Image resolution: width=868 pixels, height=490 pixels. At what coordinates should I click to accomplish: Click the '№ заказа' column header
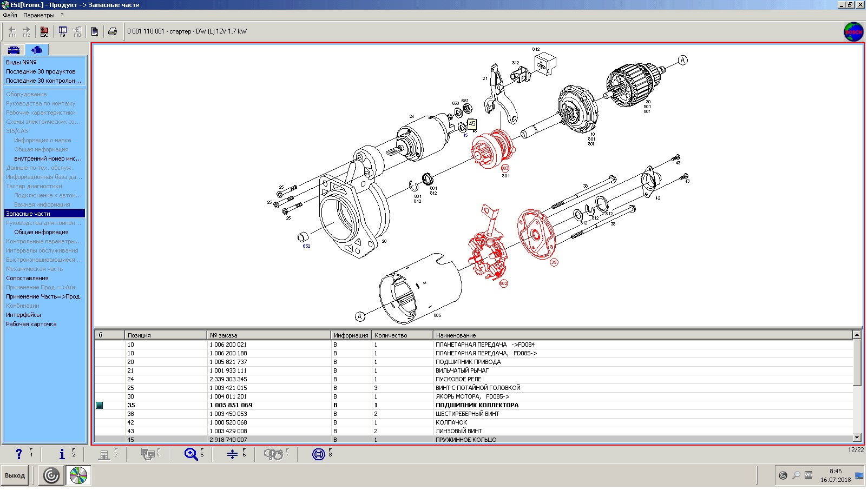coord(269,335)
